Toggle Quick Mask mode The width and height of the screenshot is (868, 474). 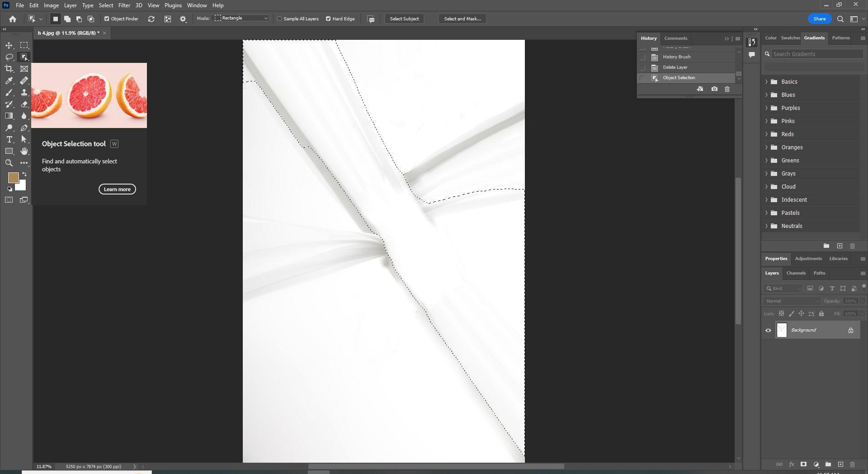(9, 200)
